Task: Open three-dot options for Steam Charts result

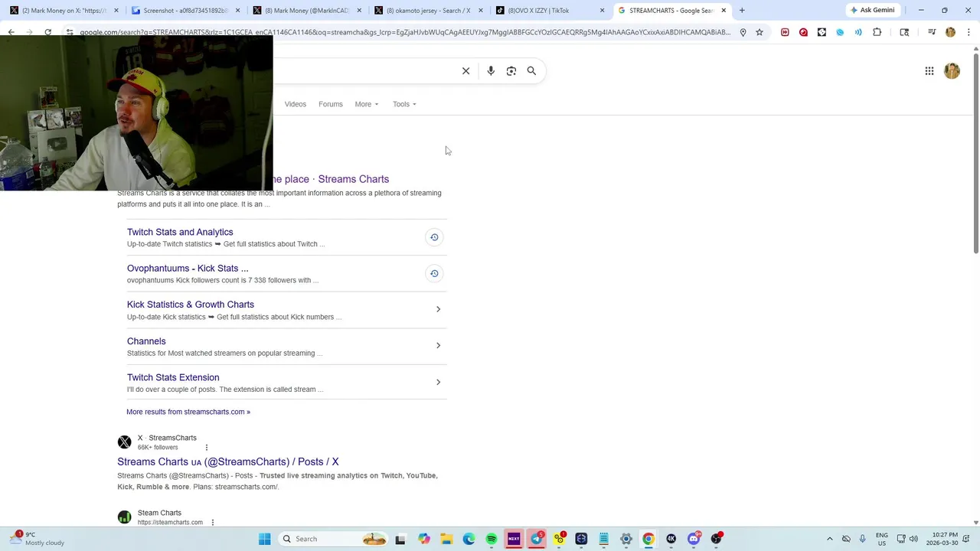Action: point(213,523)
